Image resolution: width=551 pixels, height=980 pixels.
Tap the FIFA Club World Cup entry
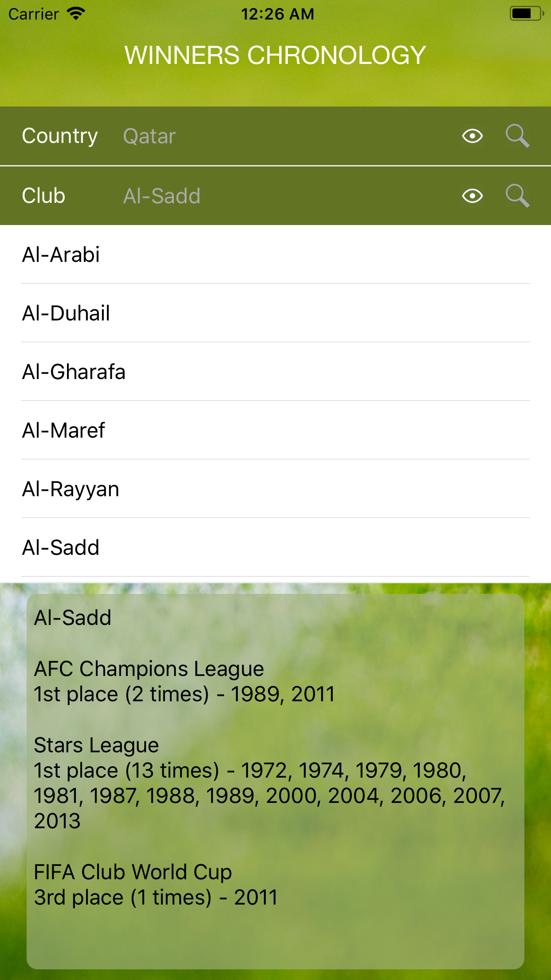pos(156,885)
